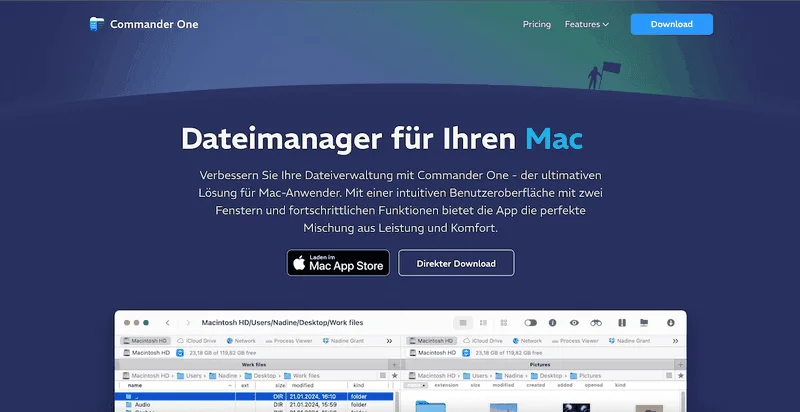Add a new tab in left pane
Screen dimensions: 800x412
[x=394, y=365]
